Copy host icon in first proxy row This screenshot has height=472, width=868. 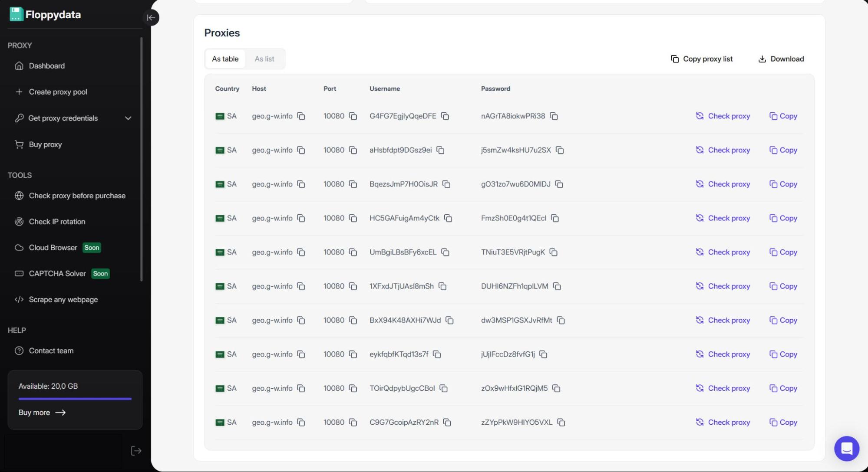[301, 116]
